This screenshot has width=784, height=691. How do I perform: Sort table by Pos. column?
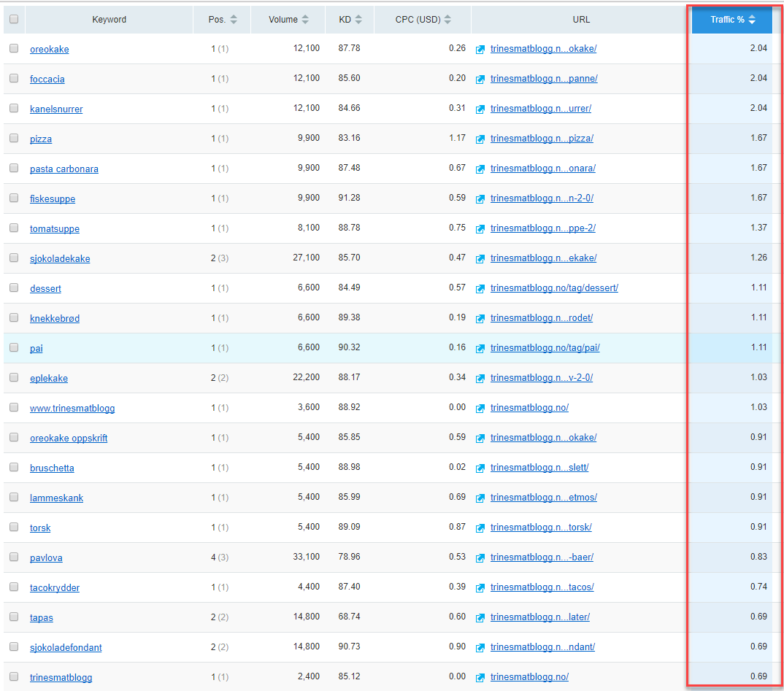click(x=223, y=20)
